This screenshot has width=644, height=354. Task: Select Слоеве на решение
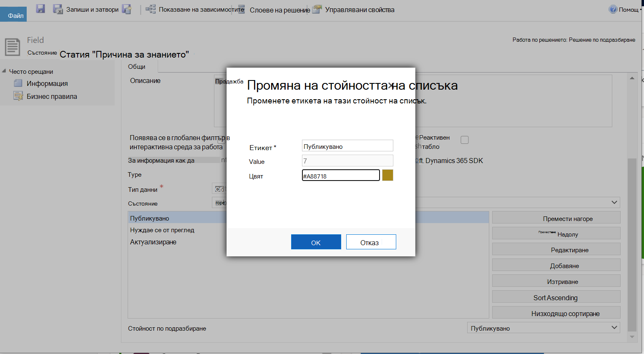point(280,10)
